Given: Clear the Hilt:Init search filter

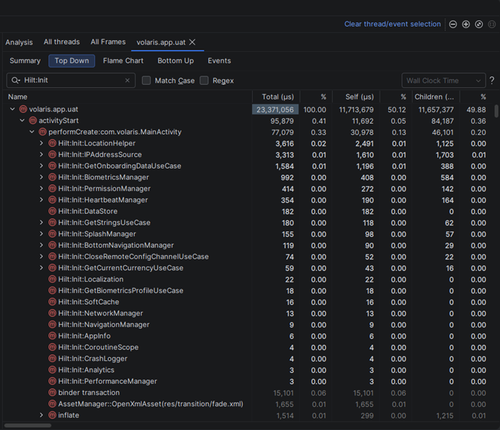Looking at the screenshot, I should (x=127, y=80).
